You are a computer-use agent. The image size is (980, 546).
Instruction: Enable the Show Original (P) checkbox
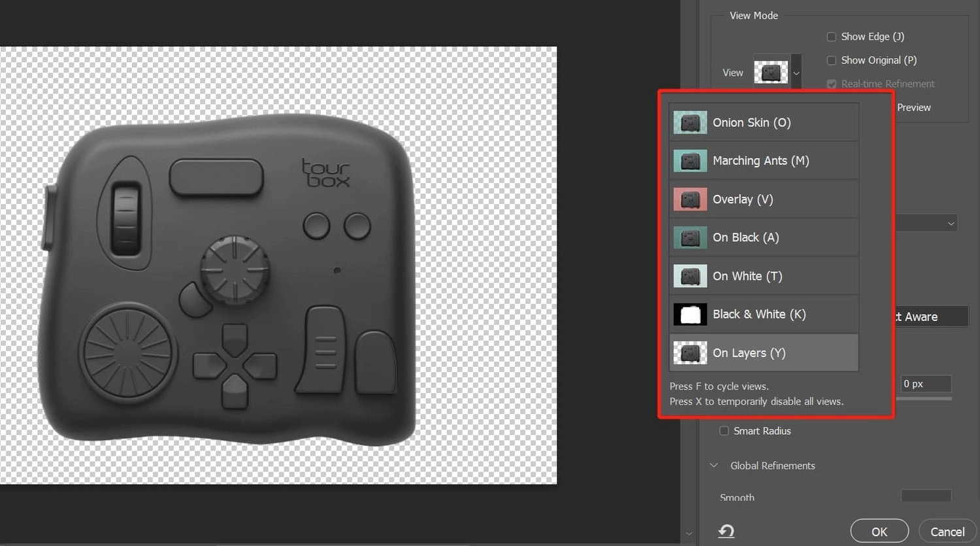point(831,60)
